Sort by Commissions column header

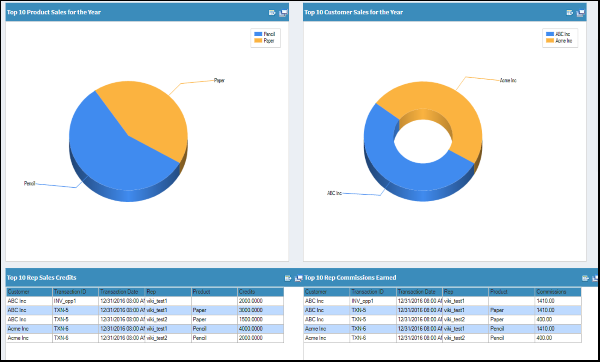point(558,292)
